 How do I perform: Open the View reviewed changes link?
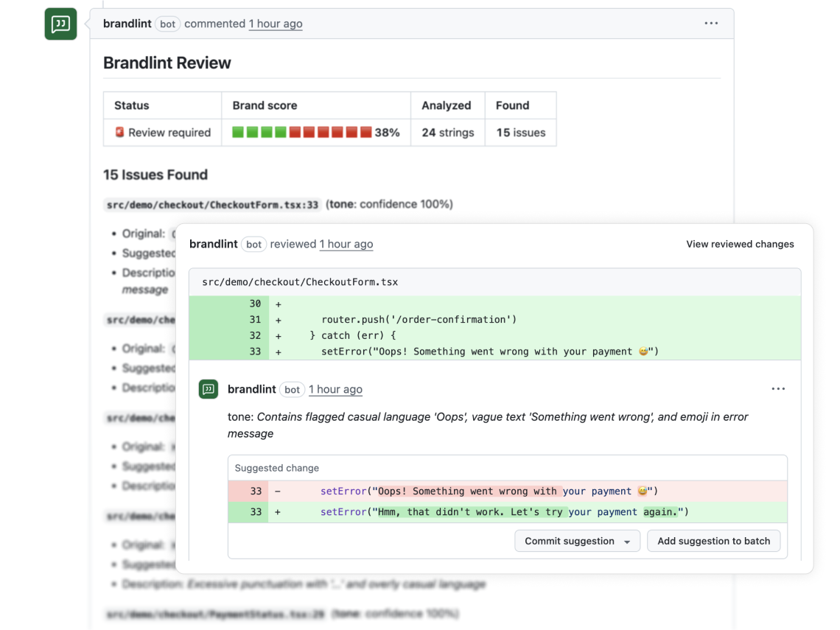pos(740,244)
